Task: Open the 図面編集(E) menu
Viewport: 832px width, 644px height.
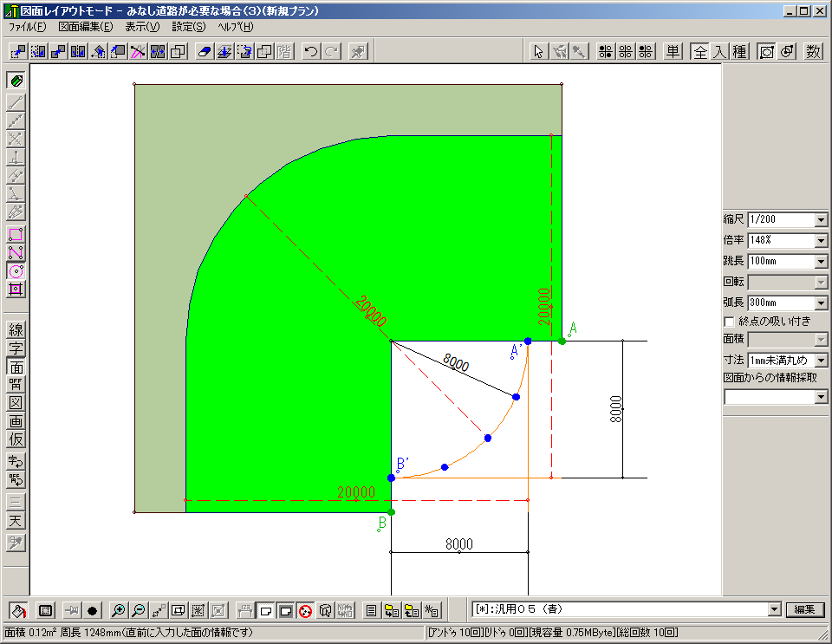Action: coord(86,27)
